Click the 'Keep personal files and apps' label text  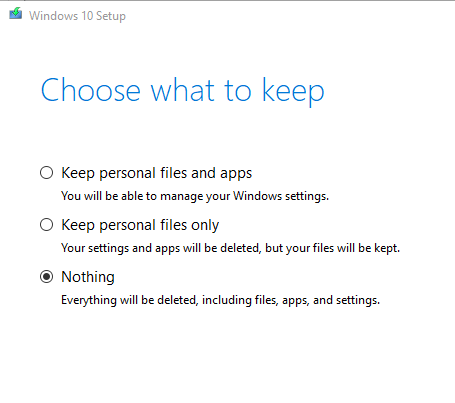click(x=157, y=173)
